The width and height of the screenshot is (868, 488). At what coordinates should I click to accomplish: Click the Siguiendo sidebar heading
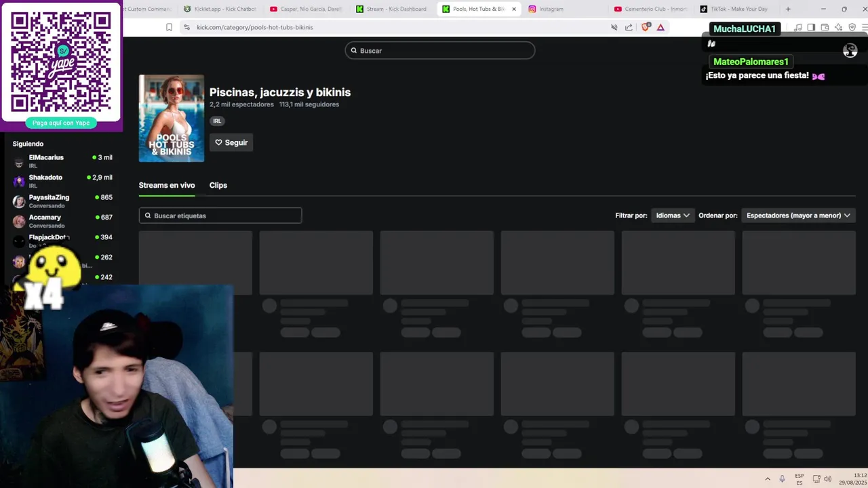point(28,144)
